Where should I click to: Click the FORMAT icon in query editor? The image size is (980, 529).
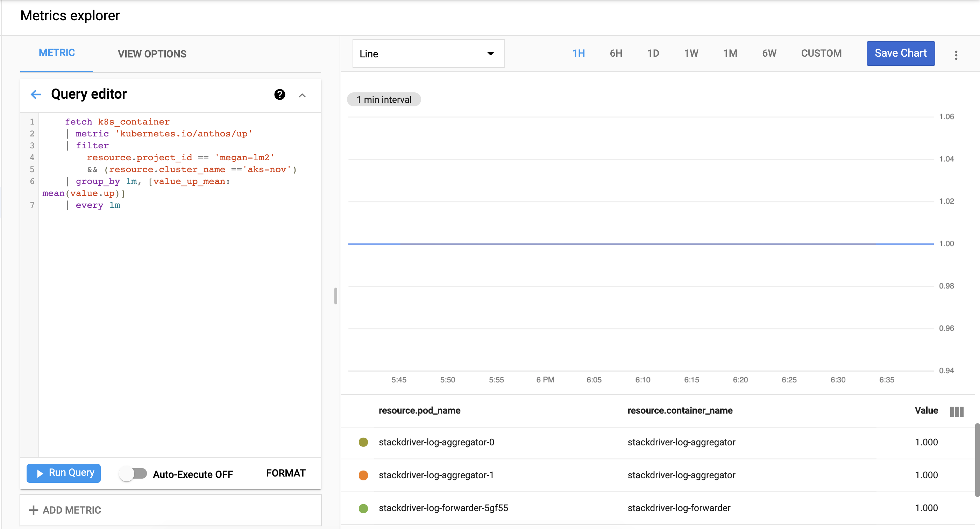pyautogui.click(x=286, y=473)
